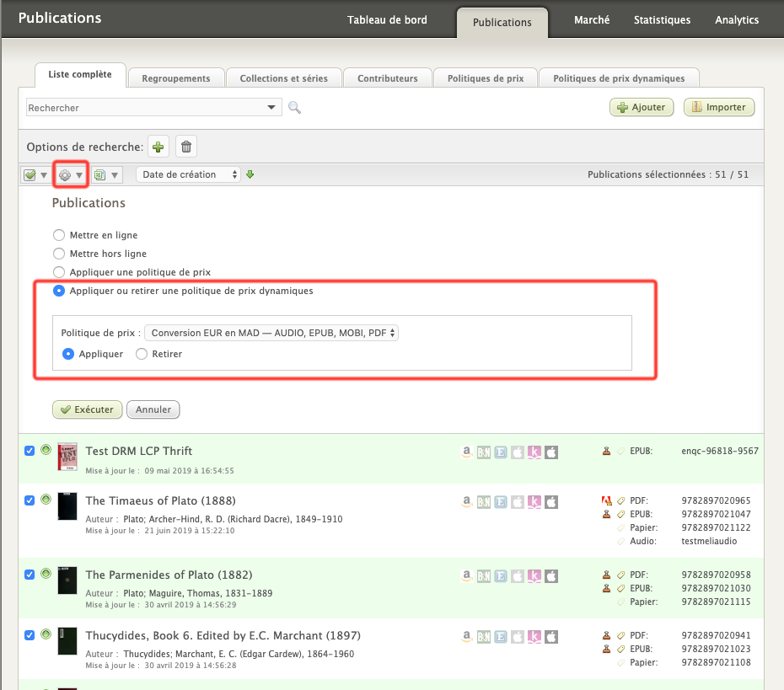Viewport: 784px width, 690px height.
Task: Click the green sort direction arrow
Action: point(250,174)
